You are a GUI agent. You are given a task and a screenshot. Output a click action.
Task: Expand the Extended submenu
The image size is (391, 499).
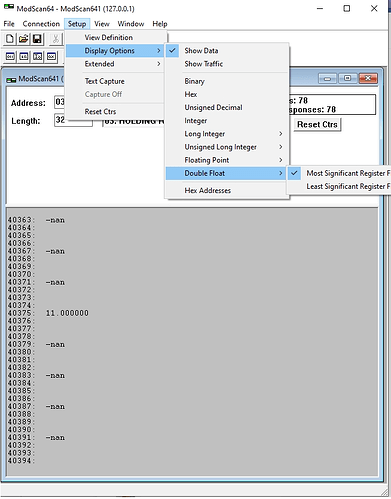pos(115,64)
